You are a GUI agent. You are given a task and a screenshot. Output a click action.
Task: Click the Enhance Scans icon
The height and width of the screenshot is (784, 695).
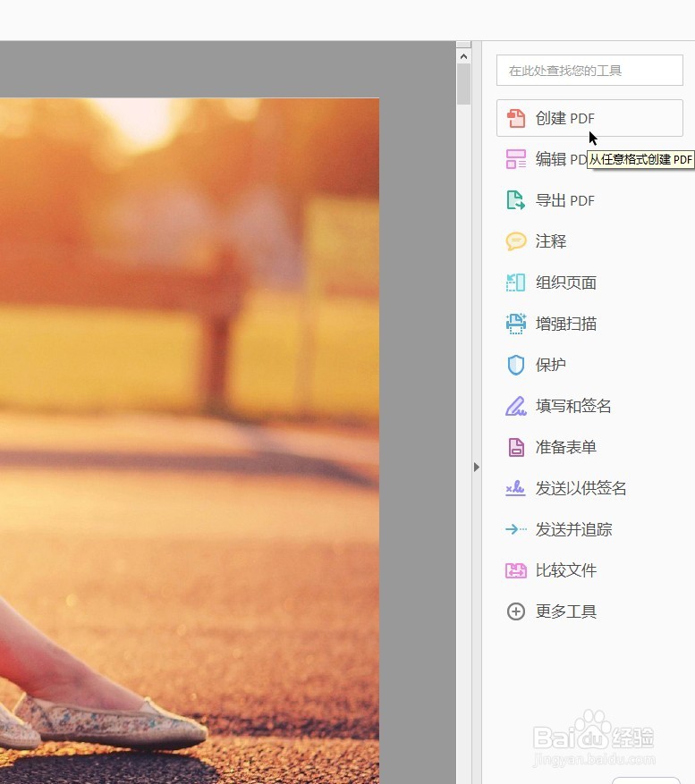tap(516, 324)
